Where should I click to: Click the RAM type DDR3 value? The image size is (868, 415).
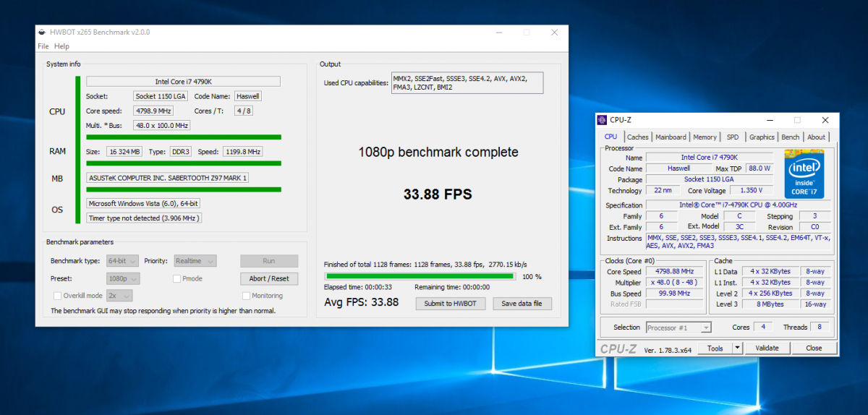(x=181, y=152)
